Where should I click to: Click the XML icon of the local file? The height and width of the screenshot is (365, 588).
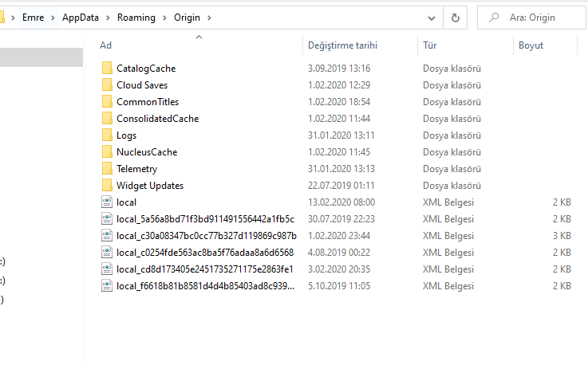[x=107, y=202]
